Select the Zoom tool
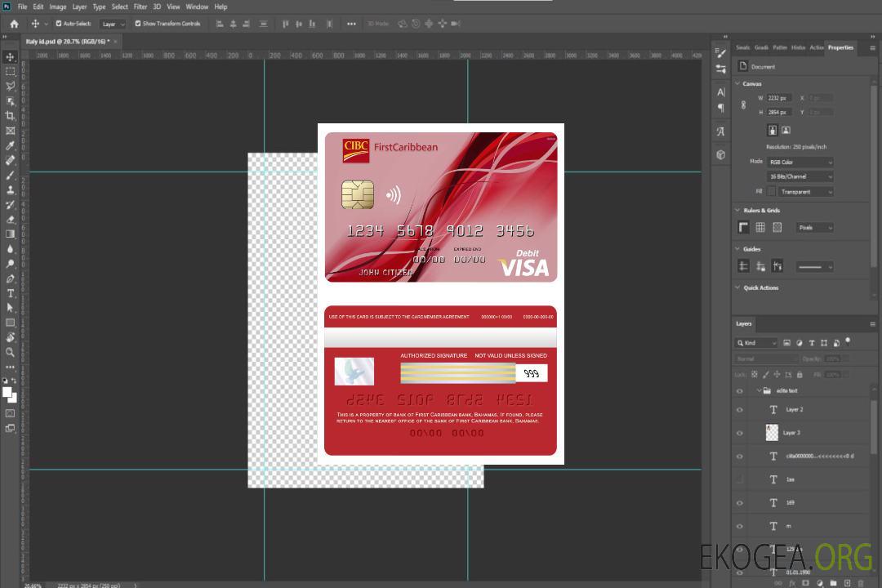Image resolution: width=882 pixels, height=588 pixels. tap(10, 352)
